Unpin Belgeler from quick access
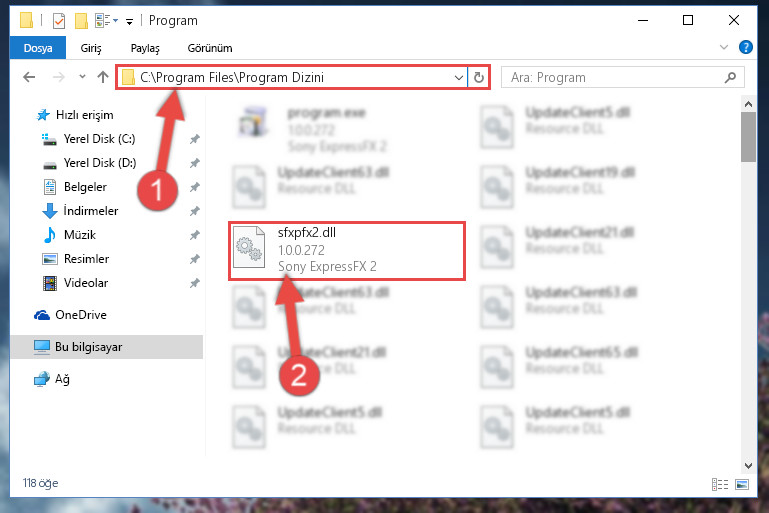 click(x=195, y=187)
